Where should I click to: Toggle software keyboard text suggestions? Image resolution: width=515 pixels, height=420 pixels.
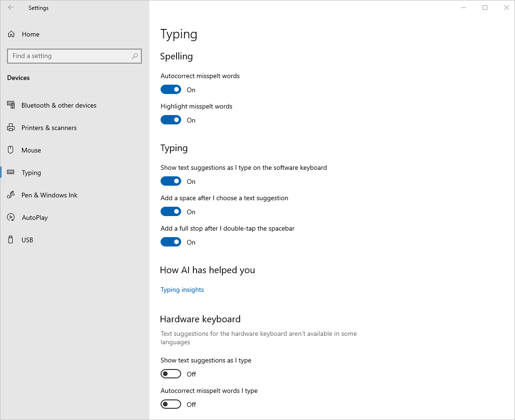pyautogui.click(x=171, y=181)
